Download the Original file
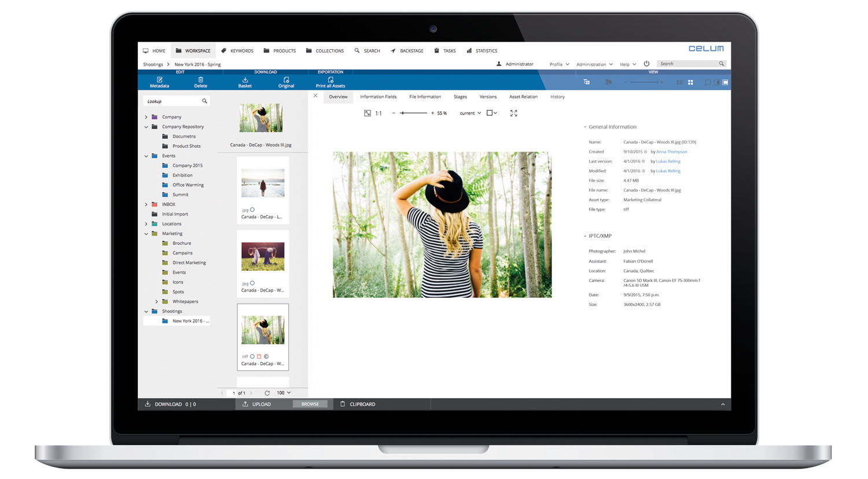The height and width of the screenshot is (479, 868). pyautogui.click(x=286, y=80)
